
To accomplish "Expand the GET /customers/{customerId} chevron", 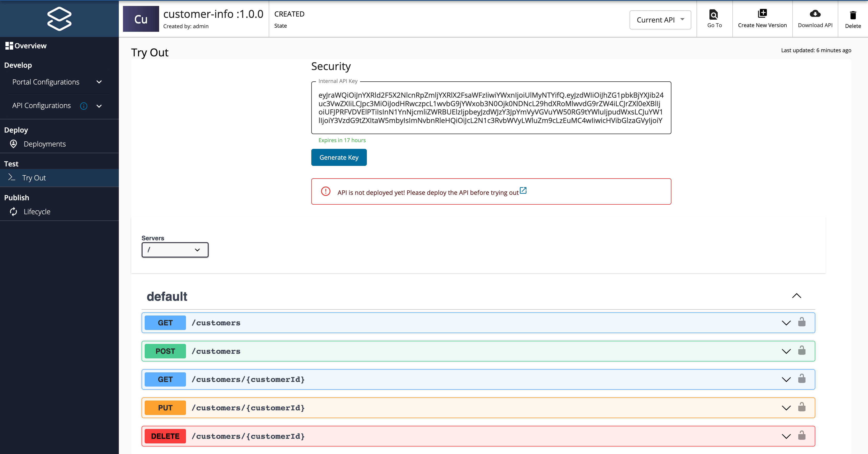I will (x=786, y=380).
